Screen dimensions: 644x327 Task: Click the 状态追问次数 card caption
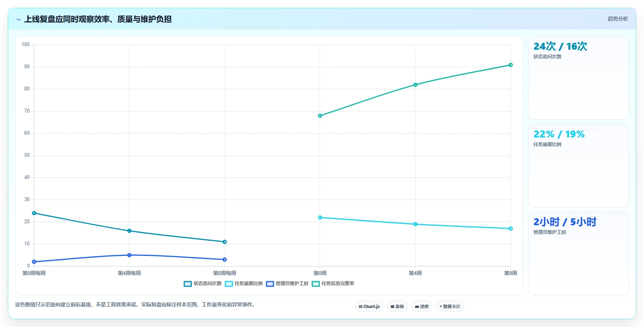[x=547, y=57]
